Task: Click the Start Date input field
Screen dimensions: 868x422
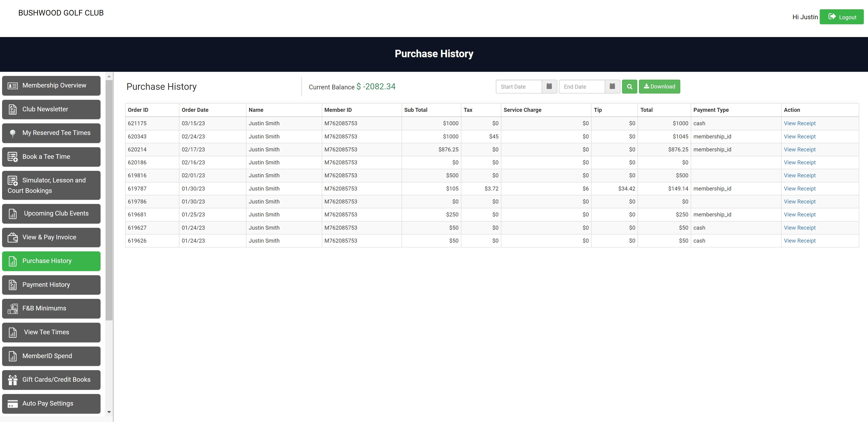Action: click(518, 87)
